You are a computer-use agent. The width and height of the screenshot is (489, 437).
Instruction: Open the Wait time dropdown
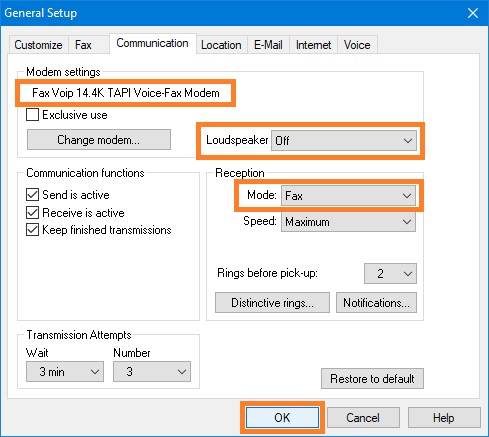point(65,372)
